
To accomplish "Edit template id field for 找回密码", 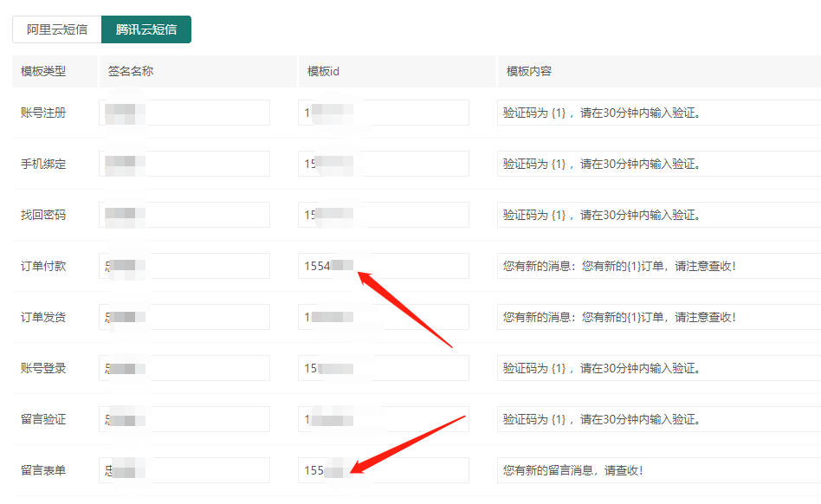I will (384, 215).
